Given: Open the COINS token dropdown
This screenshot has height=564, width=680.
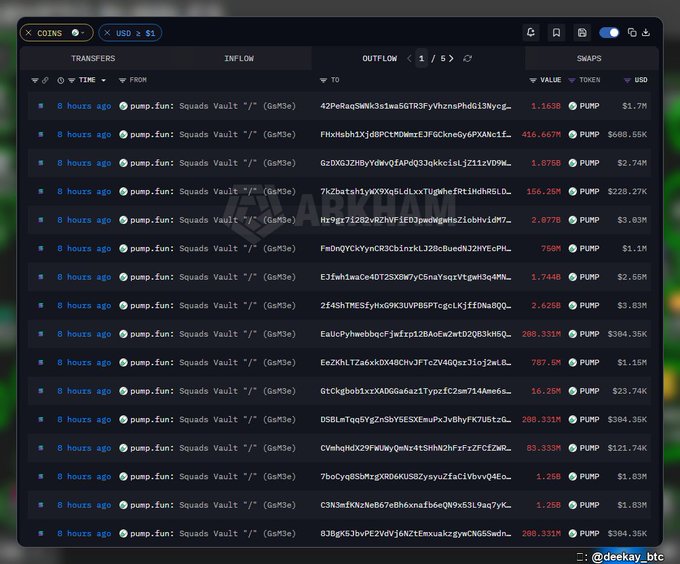Looking at the screenshot, I should pos(78,33).
